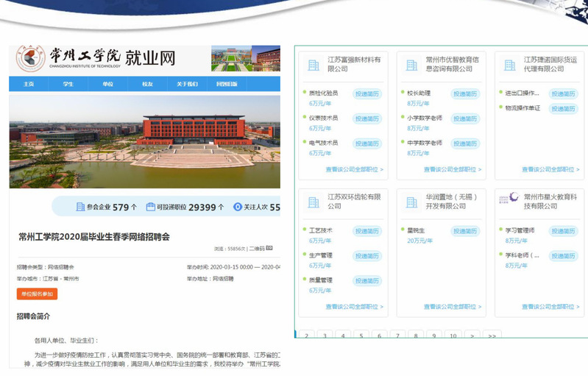Click the double-arrow last page button
588x376 pixels.
coord(492,335)
